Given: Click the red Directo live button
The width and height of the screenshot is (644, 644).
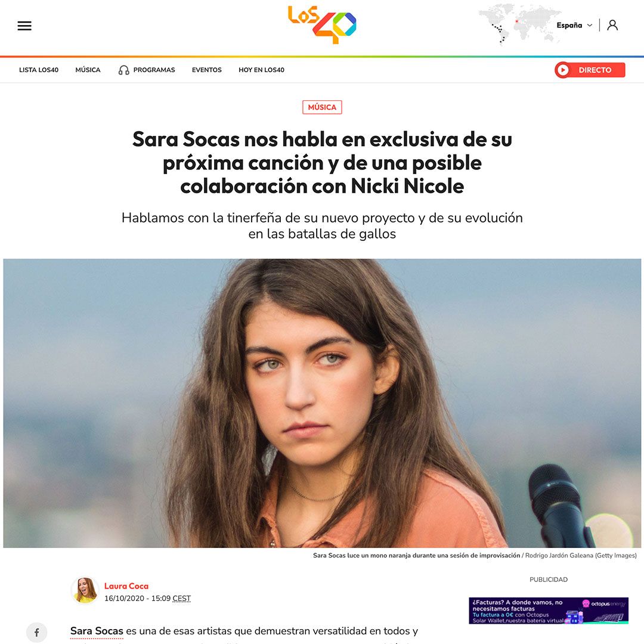Looking at the screenshot, I should click(x=590, y=70).
